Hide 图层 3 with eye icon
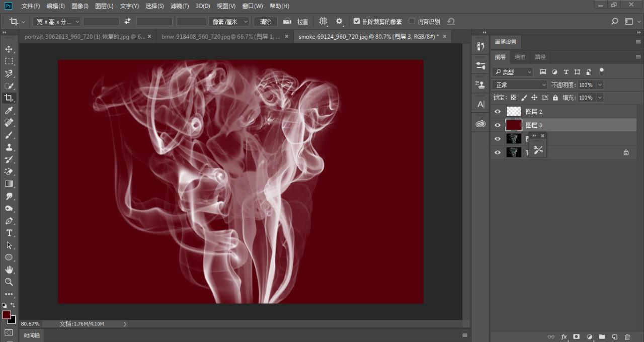Screen dimensions: 644x342 pyautogui.click(x=498, y=125)
